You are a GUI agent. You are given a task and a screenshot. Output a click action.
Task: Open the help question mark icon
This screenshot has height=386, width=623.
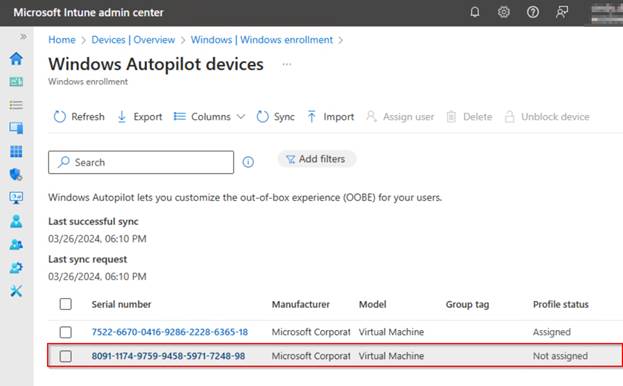point(532,12)
